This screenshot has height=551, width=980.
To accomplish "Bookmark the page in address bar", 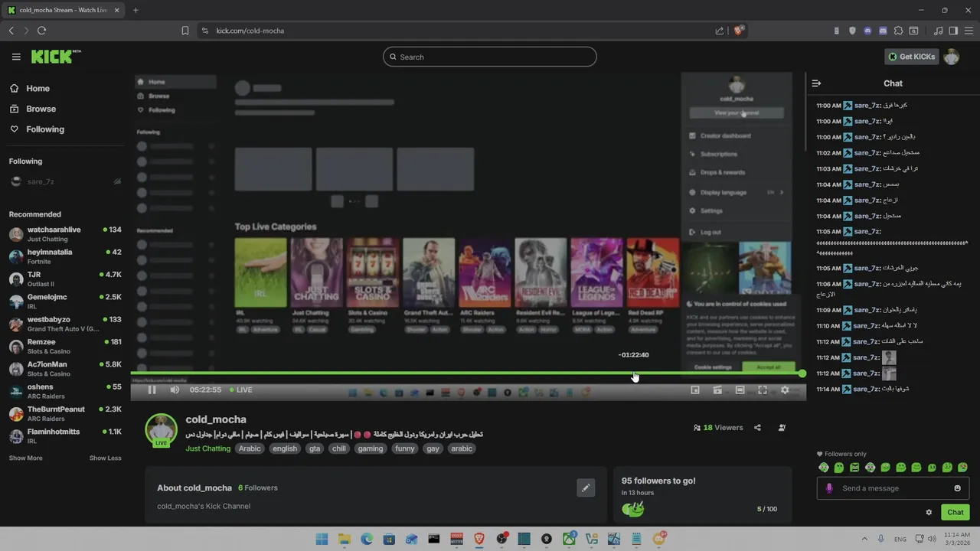I will pyautogui.click(x=185, y=31).
